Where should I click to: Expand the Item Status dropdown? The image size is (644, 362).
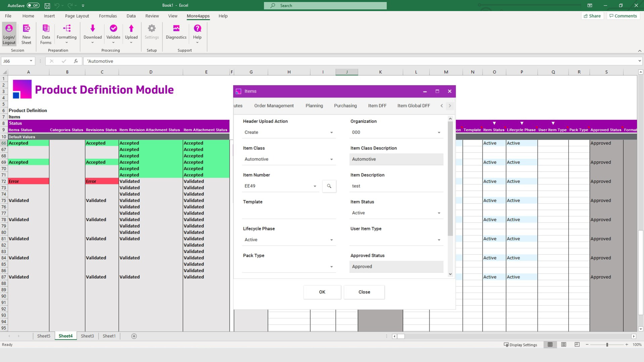pyautogui.click(x=439, y=213)
